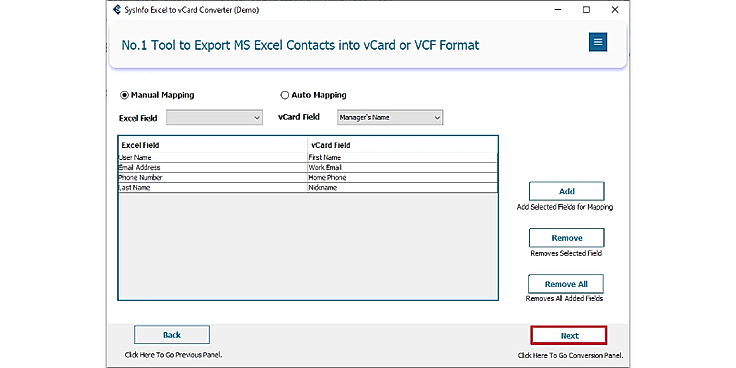The height and width of the screenshot is (368, 736).
Task: Select Manual Mapping radio button
Action: [x=124, y=95]
